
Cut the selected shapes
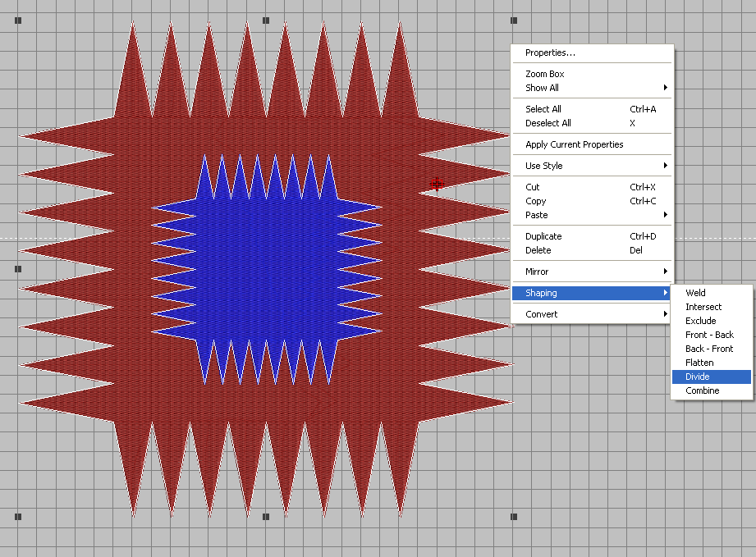pyautogui.click(x=533, y=187)
